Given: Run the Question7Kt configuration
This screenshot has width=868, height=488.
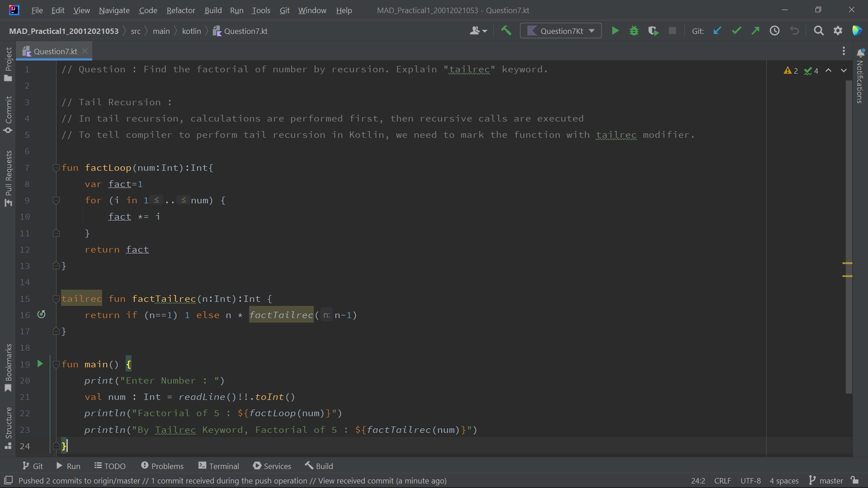Looking at the screenshot, I should pos(615,31).
